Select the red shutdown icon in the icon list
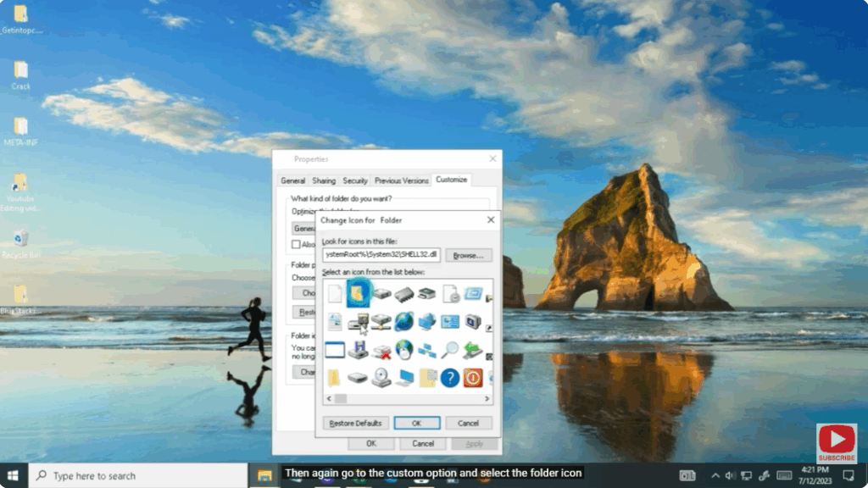 point(472,376)
